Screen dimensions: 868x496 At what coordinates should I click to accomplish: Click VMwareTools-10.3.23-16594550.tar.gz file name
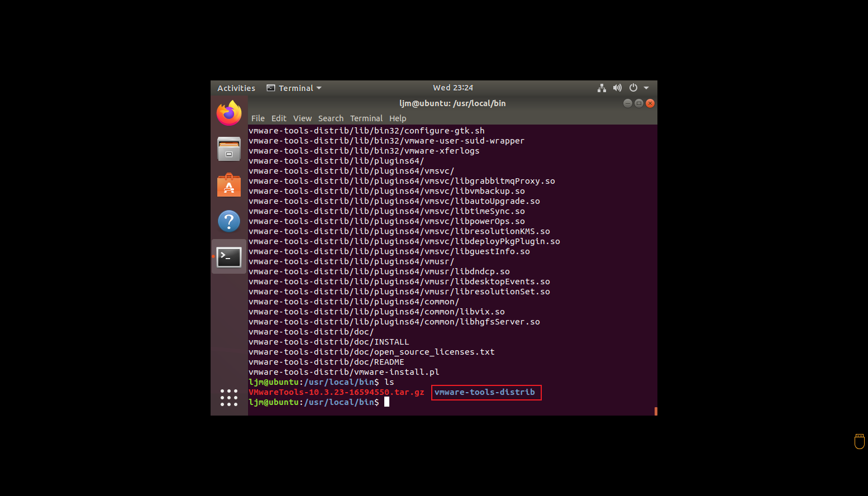click(x=336, y=392)
